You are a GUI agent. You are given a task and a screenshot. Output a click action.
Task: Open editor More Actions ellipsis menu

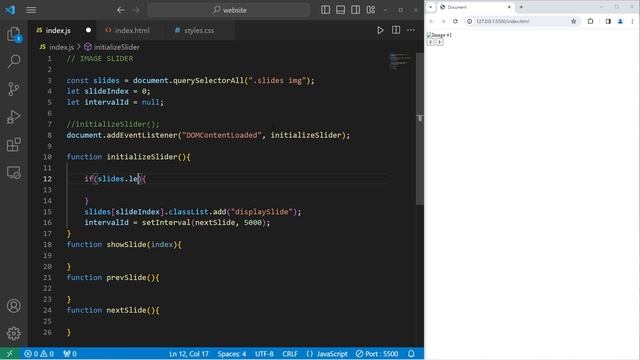pos(411,30)
